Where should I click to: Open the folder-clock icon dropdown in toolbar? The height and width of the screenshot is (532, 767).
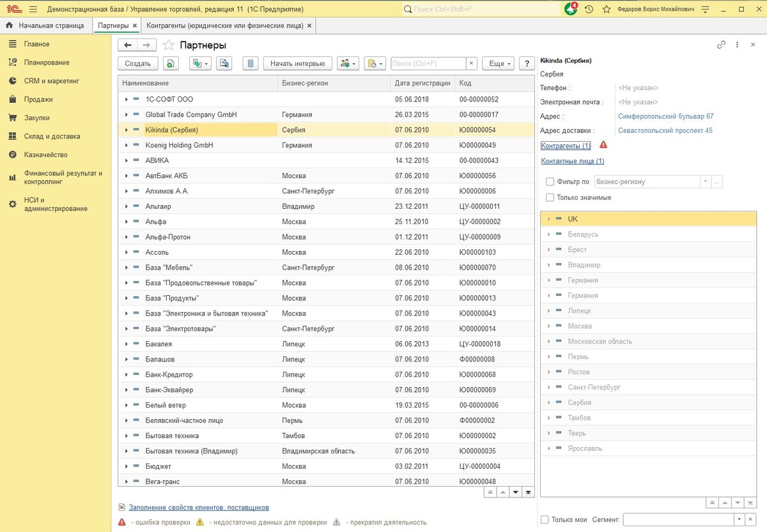tap(375, 63)
